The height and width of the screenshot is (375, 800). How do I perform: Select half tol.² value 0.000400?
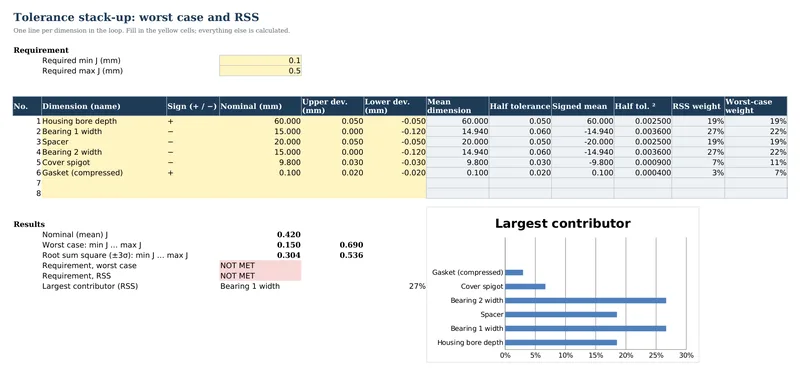(643, 172)
